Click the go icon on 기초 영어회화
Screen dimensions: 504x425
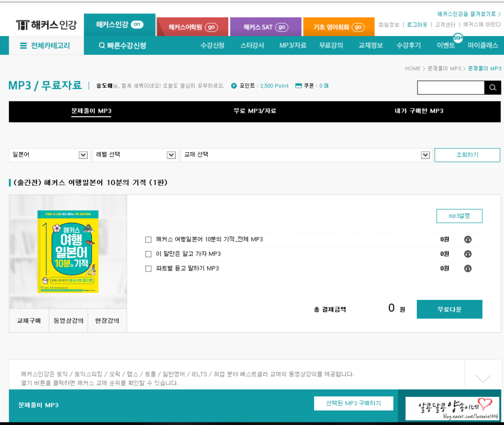coord(358,27)
